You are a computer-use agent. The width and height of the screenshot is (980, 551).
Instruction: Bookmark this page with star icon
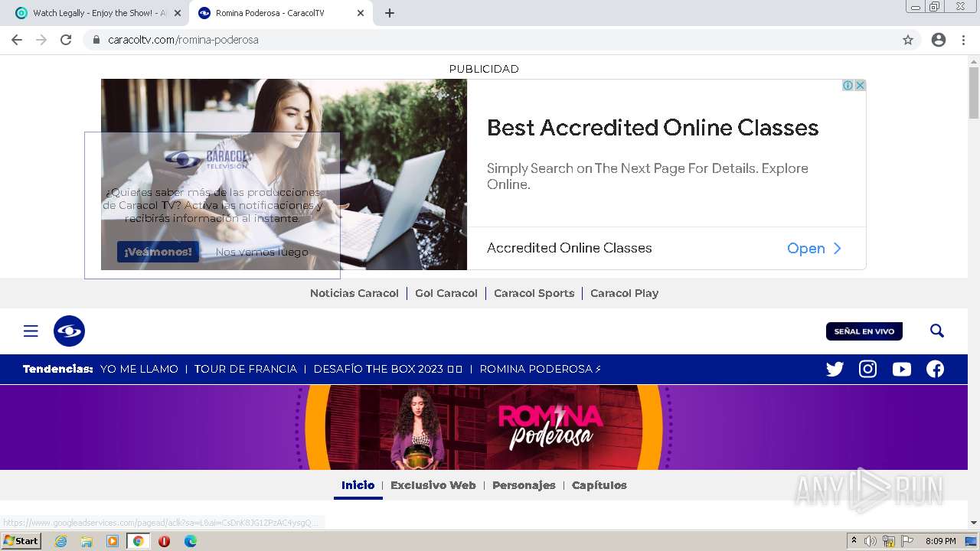click(908, 40)
